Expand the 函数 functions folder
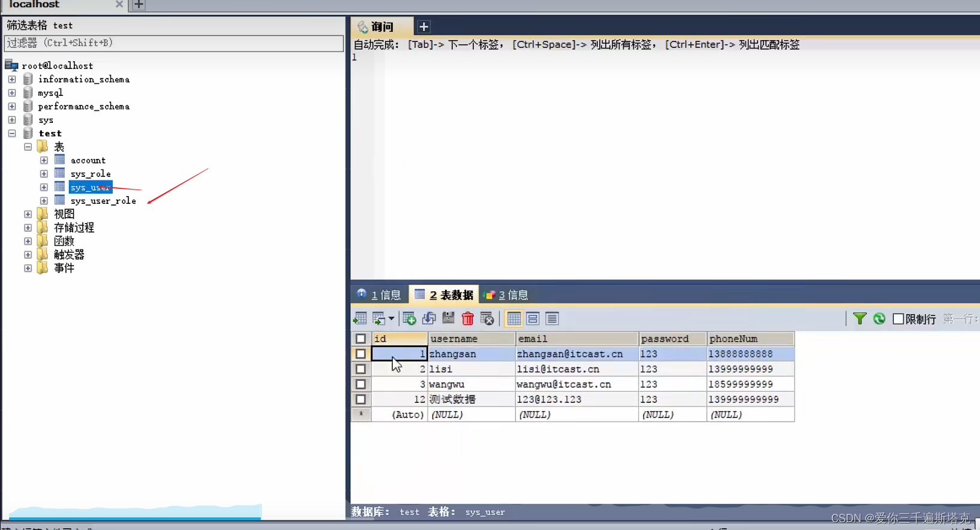 click(x=28, y=241)
